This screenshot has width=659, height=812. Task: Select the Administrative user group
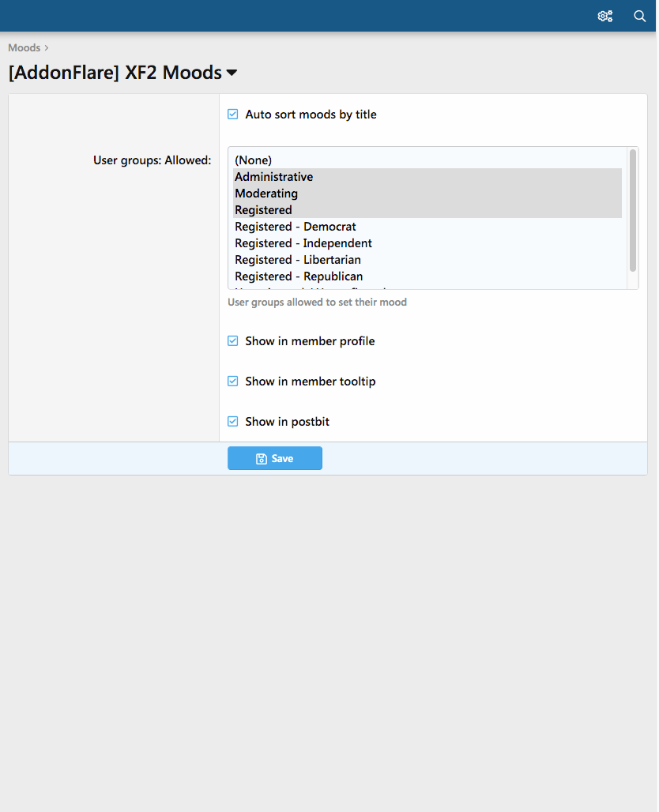coord(274,177)
